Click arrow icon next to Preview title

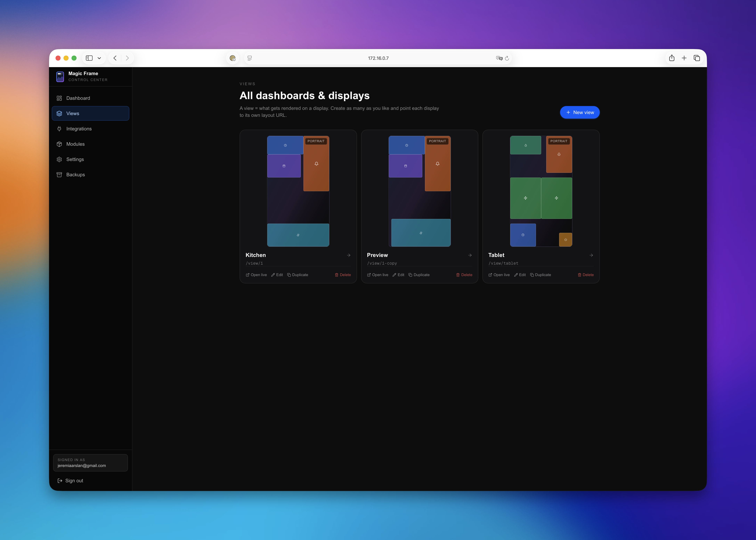tap(470, 255)
